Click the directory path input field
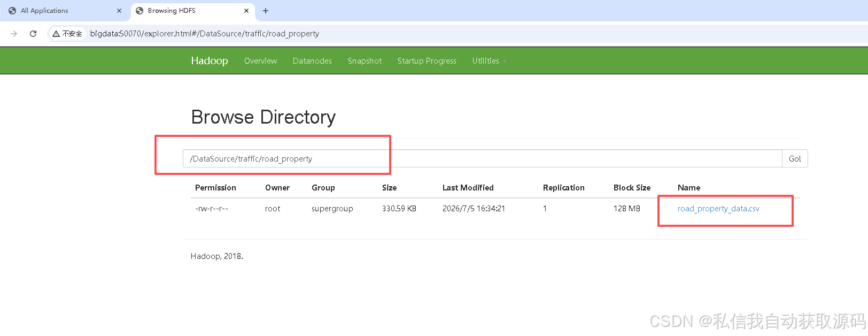 [482, 159]
